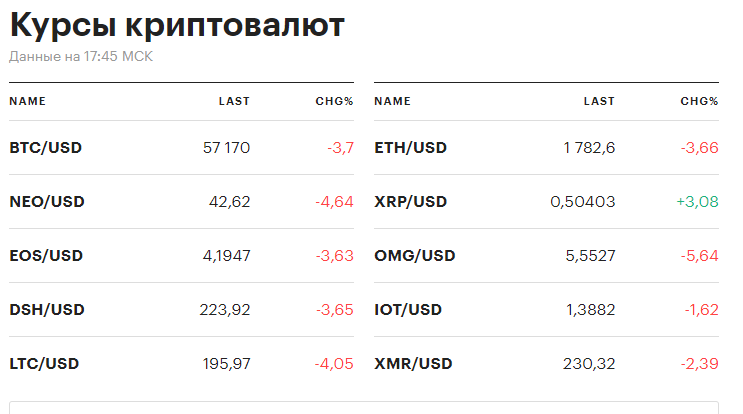Click right table CHG% column header
This screenshot has height=414, width=743.
[699, 101]
